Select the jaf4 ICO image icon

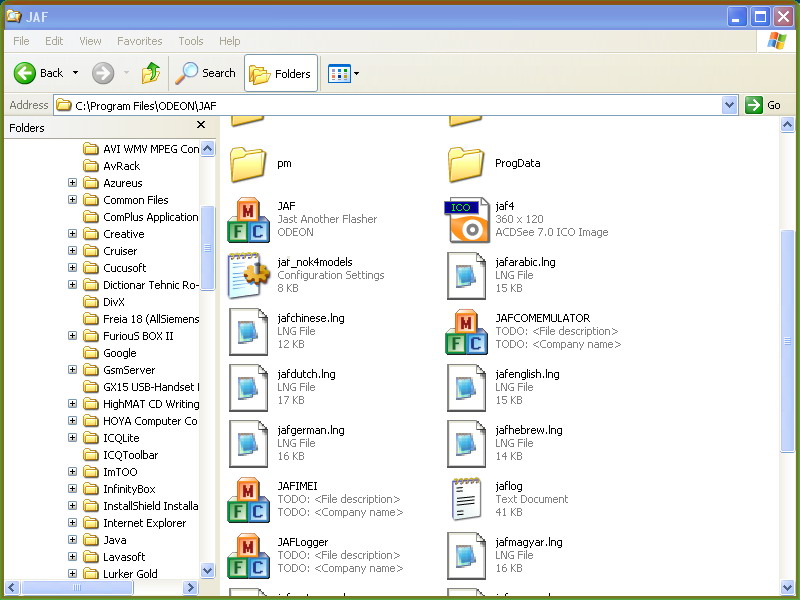pos(466,220)
